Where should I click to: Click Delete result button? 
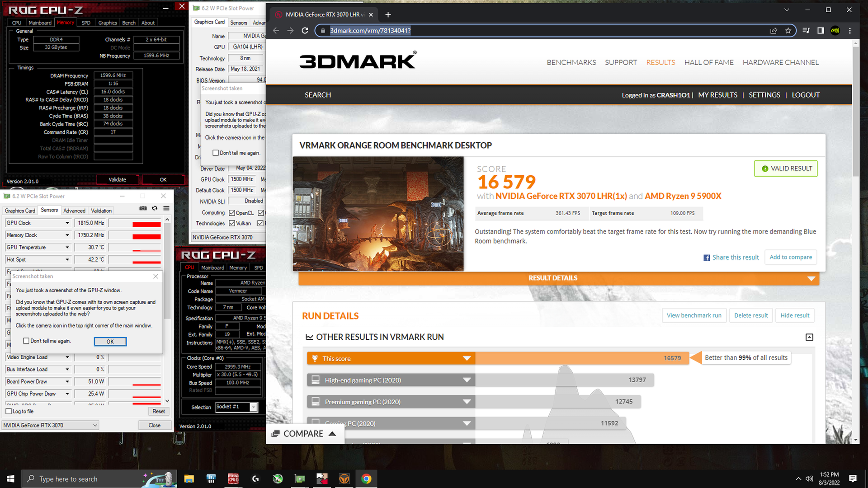pos(751,315)
